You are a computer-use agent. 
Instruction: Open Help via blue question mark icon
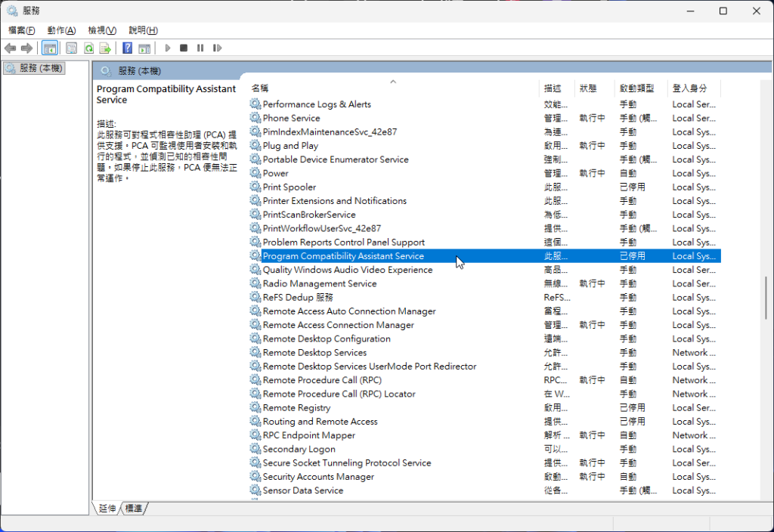pyautogui.click(x=127, y=48)
